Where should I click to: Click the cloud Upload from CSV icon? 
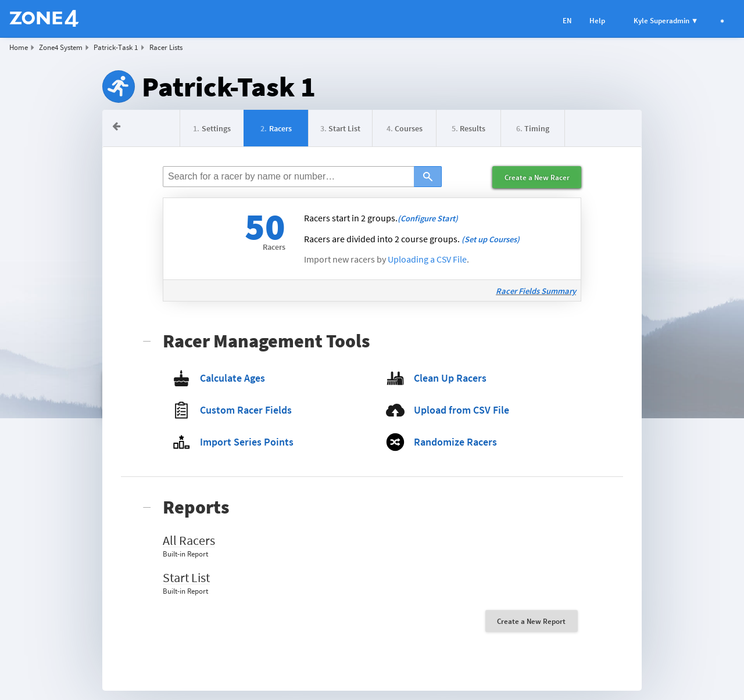395,410
